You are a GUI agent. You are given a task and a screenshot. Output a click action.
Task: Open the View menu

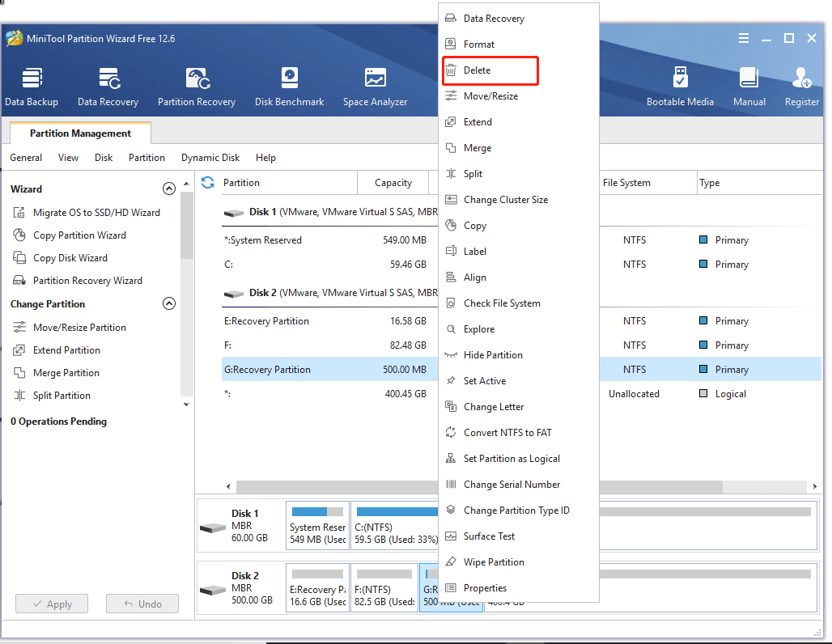tap(69, 158)
